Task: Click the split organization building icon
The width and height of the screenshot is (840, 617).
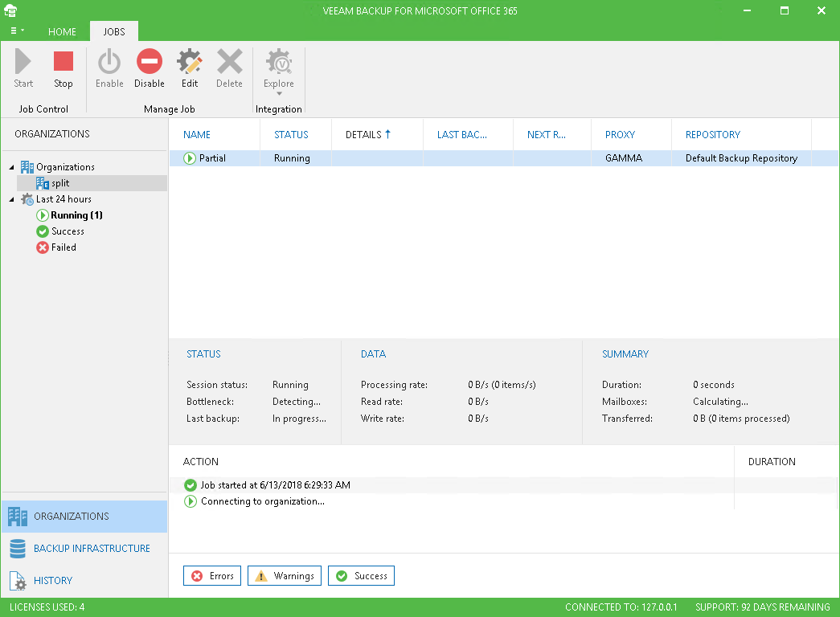Action: tap(43, 183)
